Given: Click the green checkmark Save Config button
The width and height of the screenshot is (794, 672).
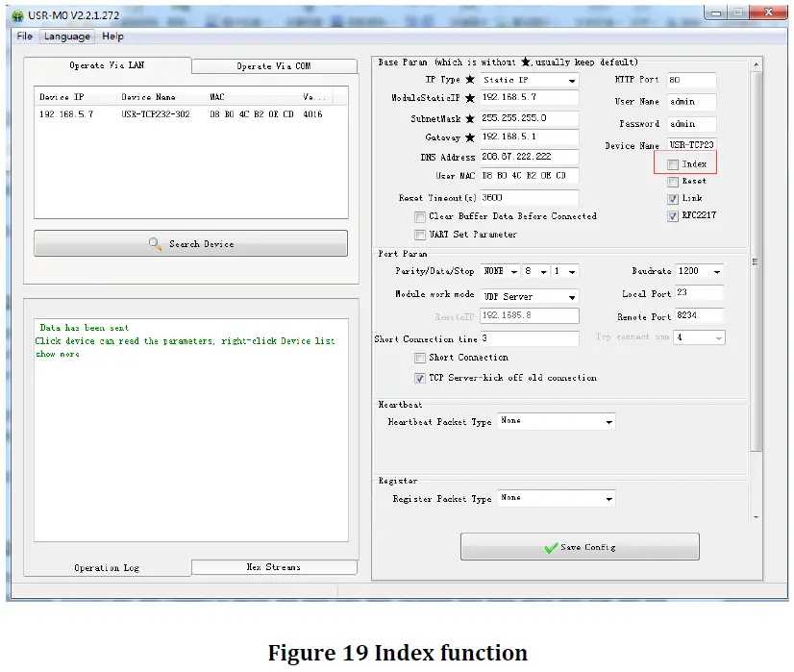Looking at the screenshot, I should (x=579, y=547).
